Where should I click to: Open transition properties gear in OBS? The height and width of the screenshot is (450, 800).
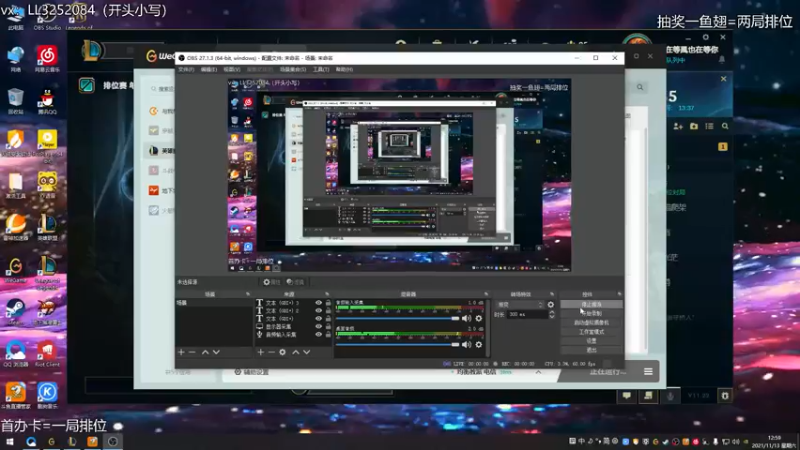click(x=551, y=305)
